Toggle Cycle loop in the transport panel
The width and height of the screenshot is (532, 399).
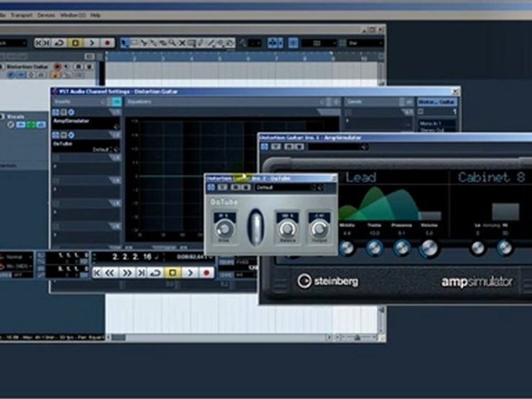[156, 273]
